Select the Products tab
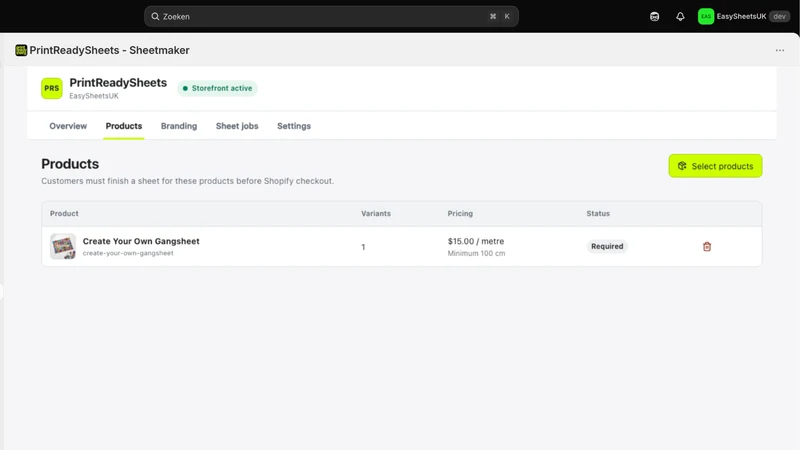Image resolution: width=800 pixels, height=450 pixels. (123, 126)
